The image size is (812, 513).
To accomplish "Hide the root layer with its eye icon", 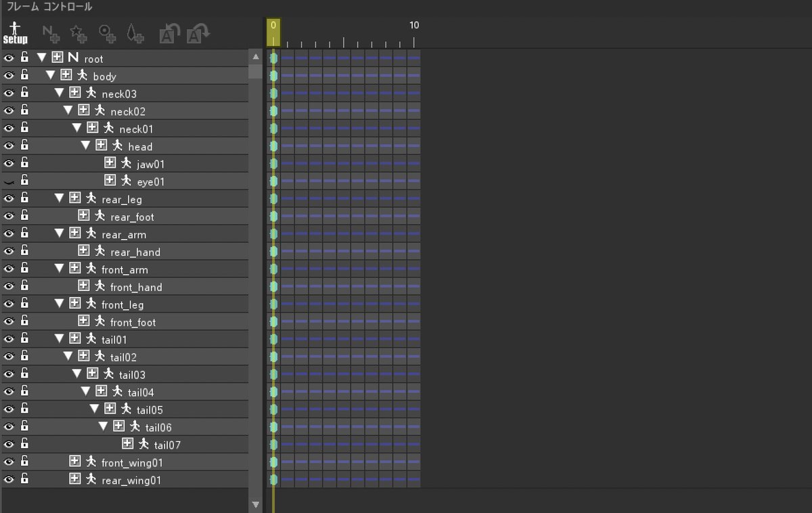I will tap(9, 58).
